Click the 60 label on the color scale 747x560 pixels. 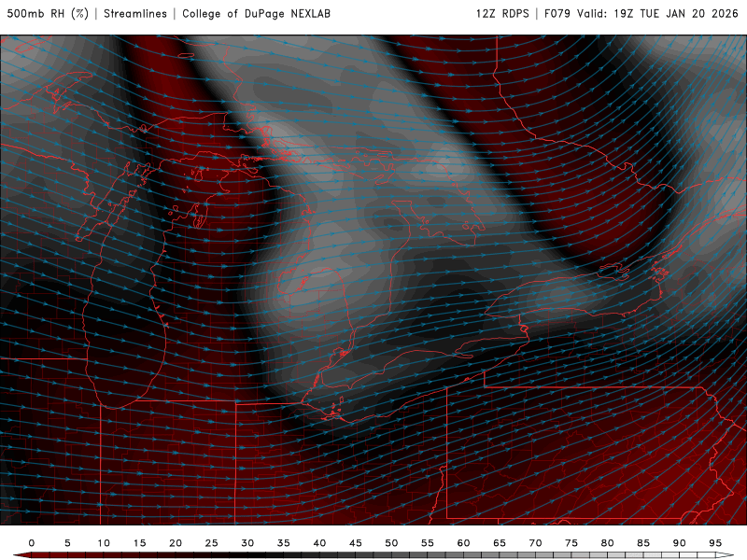point(463,543)
